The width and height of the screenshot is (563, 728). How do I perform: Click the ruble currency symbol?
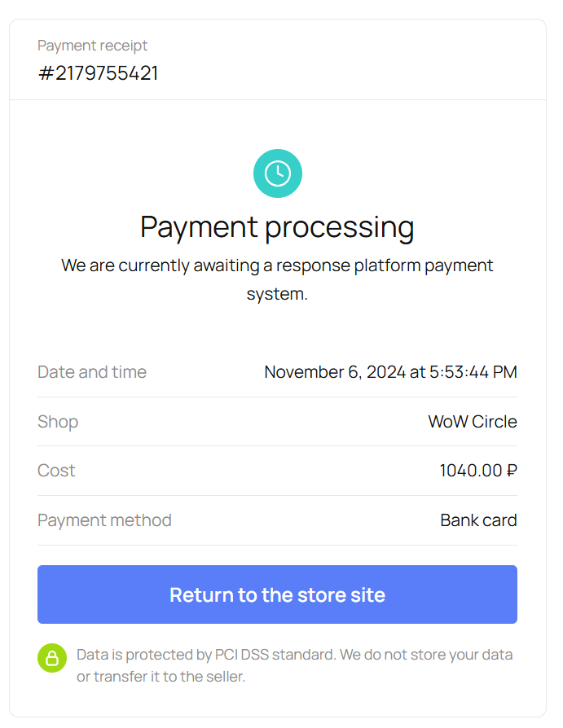point(512,471)
